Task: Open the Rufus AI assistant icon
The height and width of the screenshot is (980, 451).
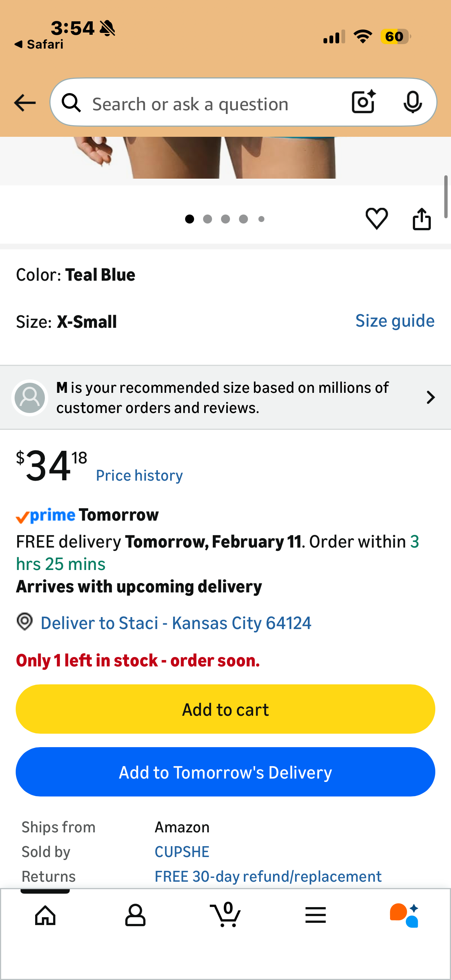Action: pos(404,915)
